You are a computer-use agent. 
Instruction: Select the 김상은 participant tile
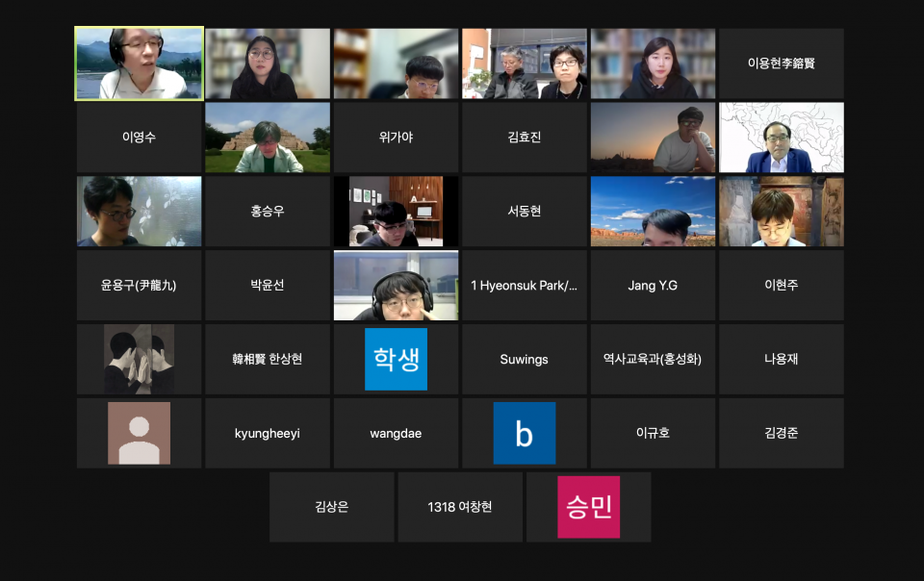[332, 507]
